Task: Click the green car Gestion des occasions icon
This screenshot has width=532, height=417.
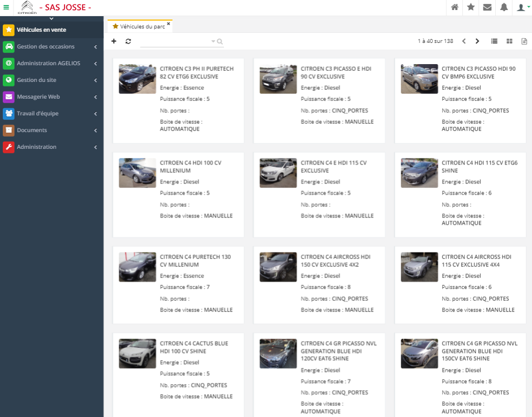Action: 9,46
